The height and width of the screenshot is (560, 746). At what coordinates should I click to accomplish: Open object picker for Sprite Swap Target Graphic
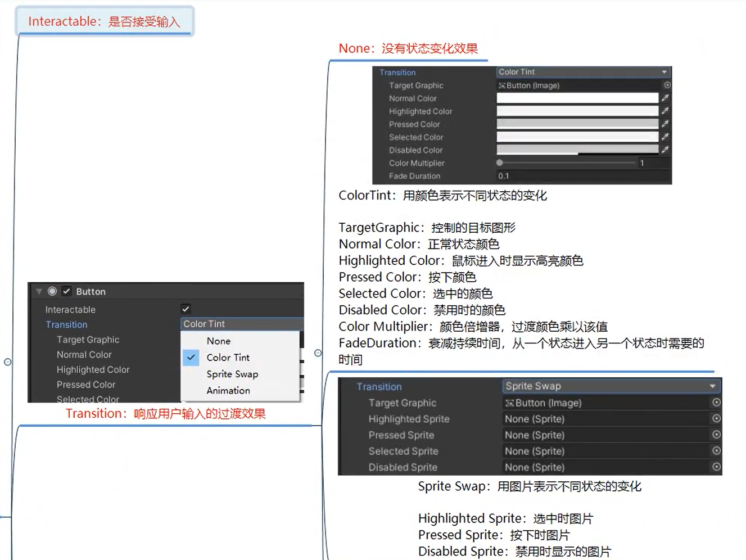(716, 403)
